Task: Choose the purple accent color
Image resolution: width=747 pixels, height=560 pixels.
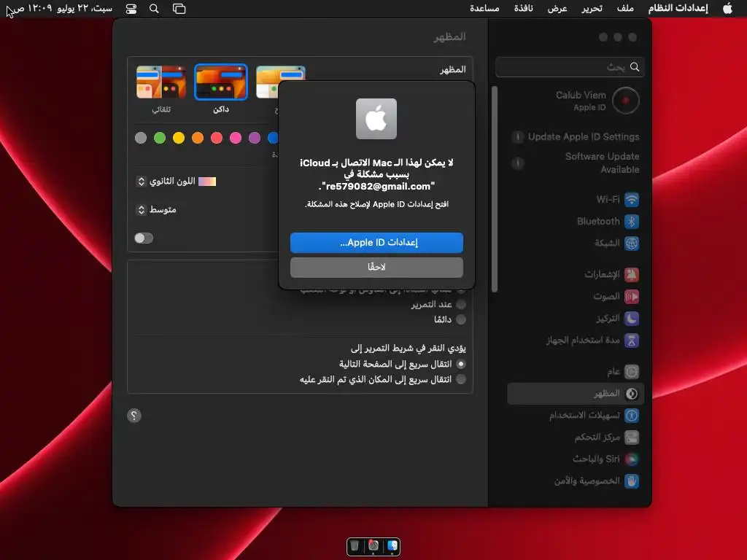Action: 255,138
